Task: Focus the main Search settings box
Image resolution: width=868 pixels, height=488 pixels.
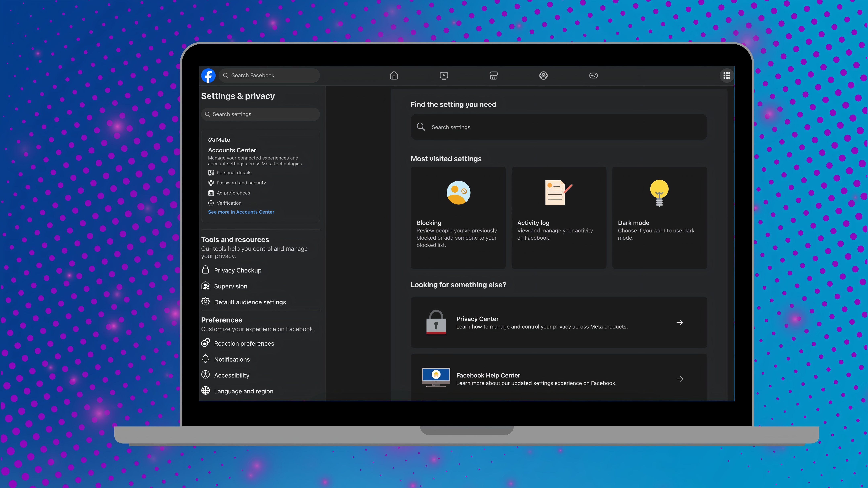Action: 559,127
